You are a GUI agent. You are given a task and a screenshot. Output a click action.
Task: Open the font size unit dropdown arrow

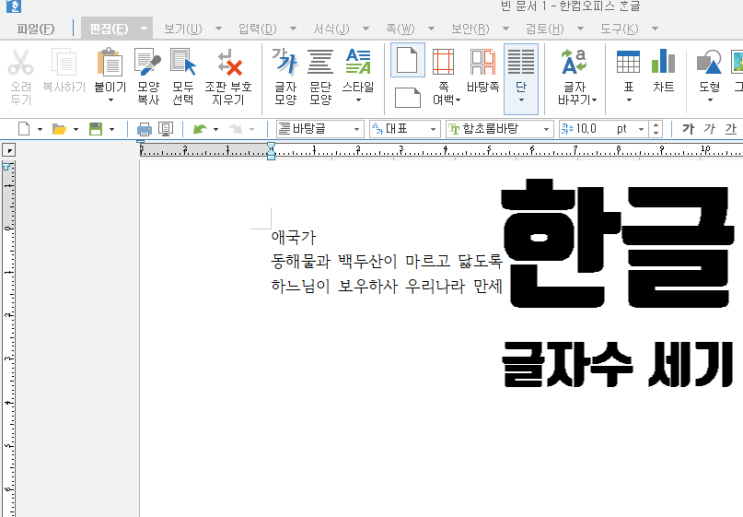click(641, 129)
